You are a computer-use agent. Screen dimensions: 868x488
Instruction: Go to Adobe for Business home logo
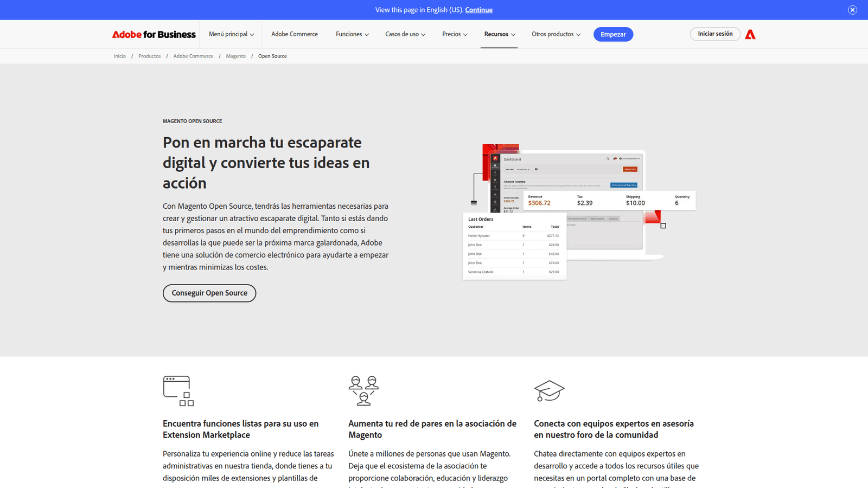click(154, 34)
